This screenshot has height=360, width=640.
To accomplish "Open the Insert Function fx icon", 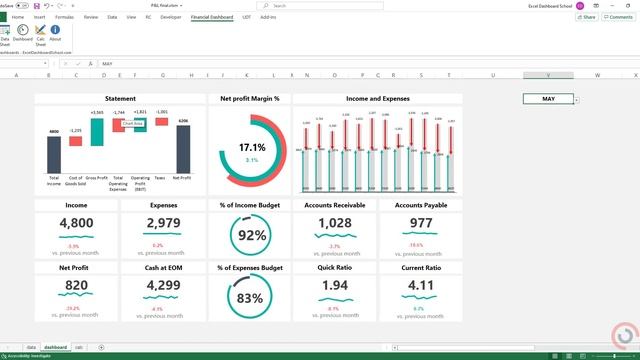I will coord(90,64).
